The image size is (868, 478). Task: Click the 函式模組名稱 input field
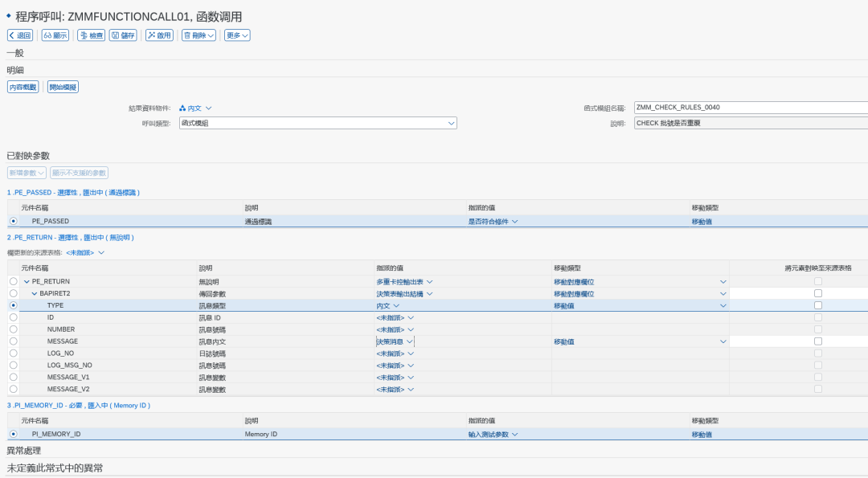[751, 108]
